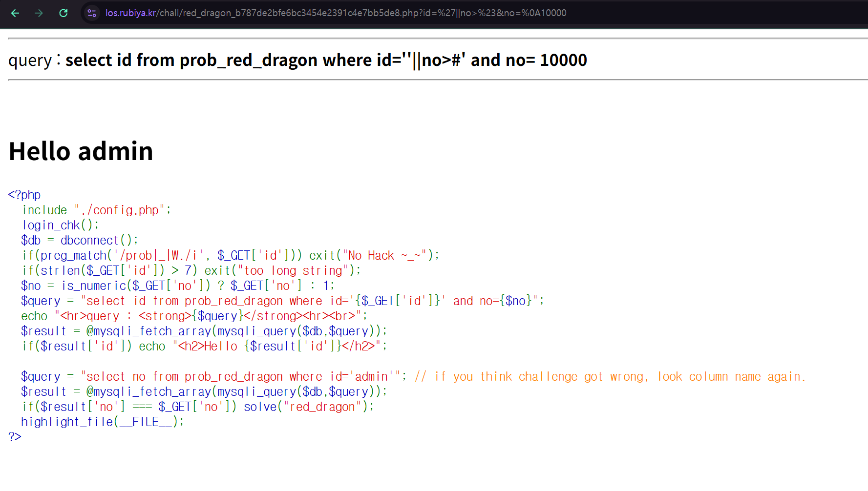This screenshot has height=491, width=868.
Task: Click the strlen 'too long string' line
Action: pyautogui.click(x=191, y=270)
